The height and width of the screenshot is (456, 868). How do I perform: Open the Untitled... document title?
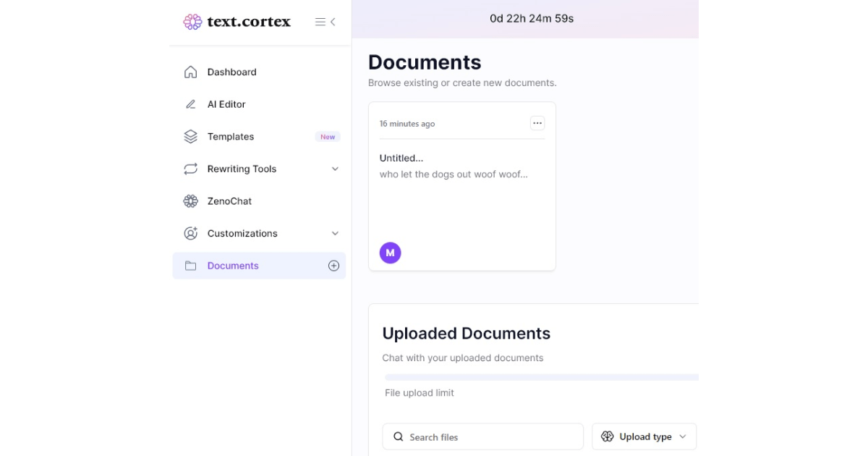(x=401, y=158)
